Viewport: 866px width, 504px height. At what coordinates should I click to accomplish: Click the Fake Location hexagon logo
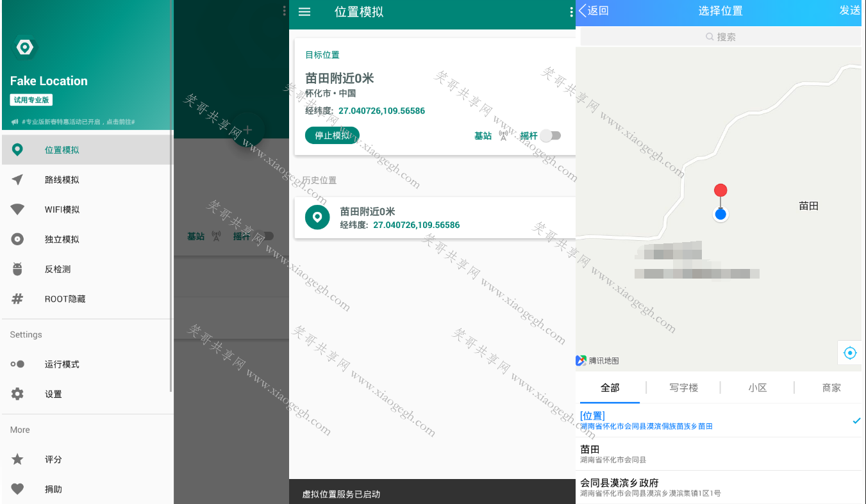tap(25, 47)
